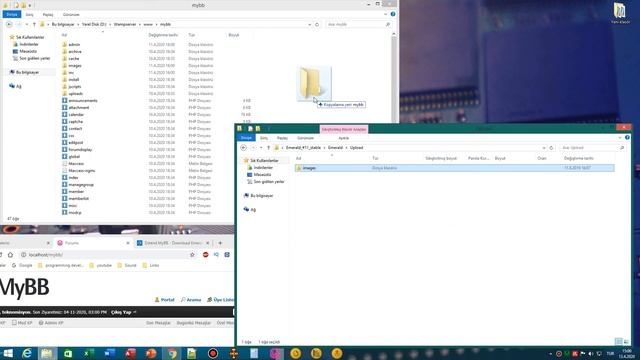Refresh the Upload folder listing
Viewport: 640px width, 360px height.
(x=551, y=148)
